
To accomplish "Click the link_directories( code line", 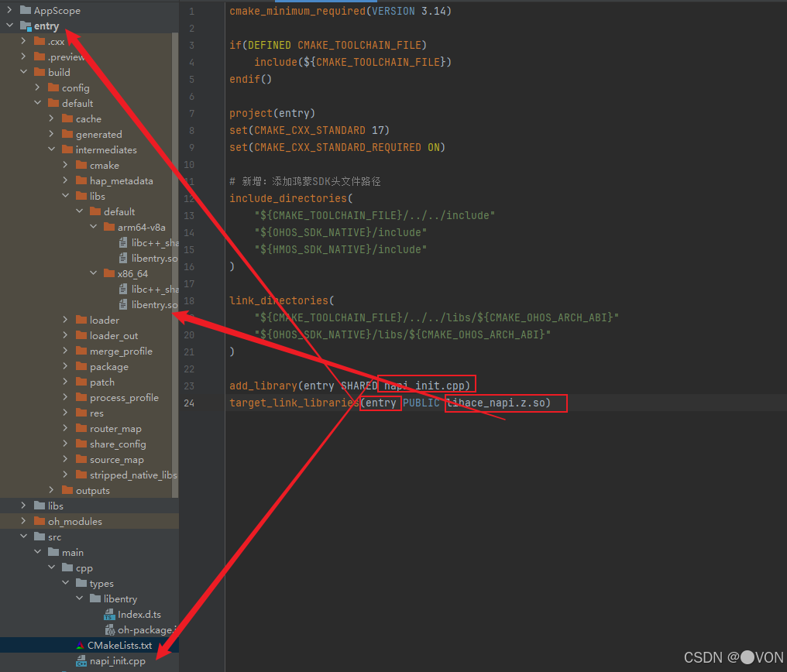I will (x=282, y=301).
